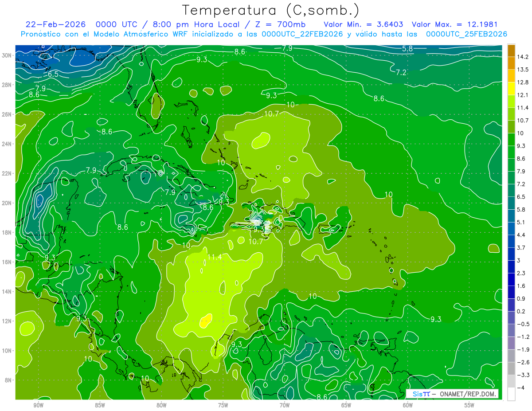The height and width of the screenshot is (411, 532).
Task: Click the 65W longitude axis label
Action: tap(346, 405)
